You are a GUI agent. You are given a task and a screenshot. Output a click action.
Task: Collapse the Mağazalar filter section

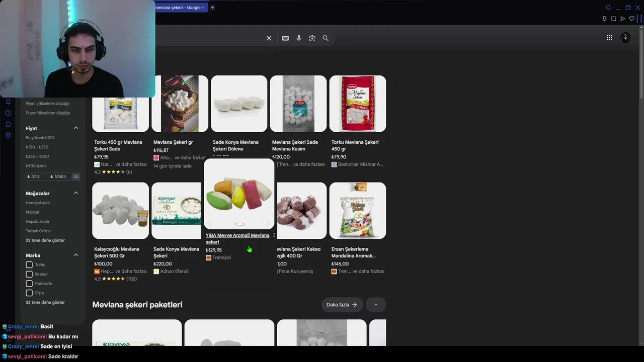click(76, 193)
